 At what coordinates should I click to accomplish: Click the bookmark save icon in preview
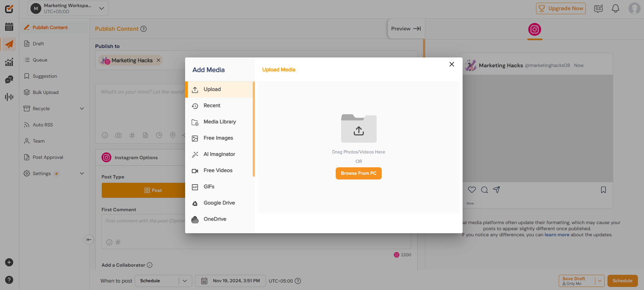click(603, 190)
